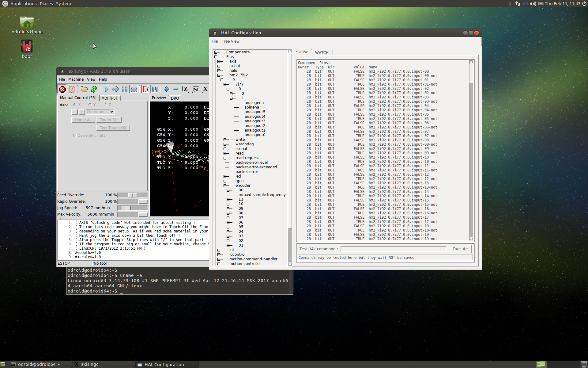Image resolution: width=588 pixels, height=368 pixels.
Task: Toggle the skip lines slash icon
Action: click(145, 89)
